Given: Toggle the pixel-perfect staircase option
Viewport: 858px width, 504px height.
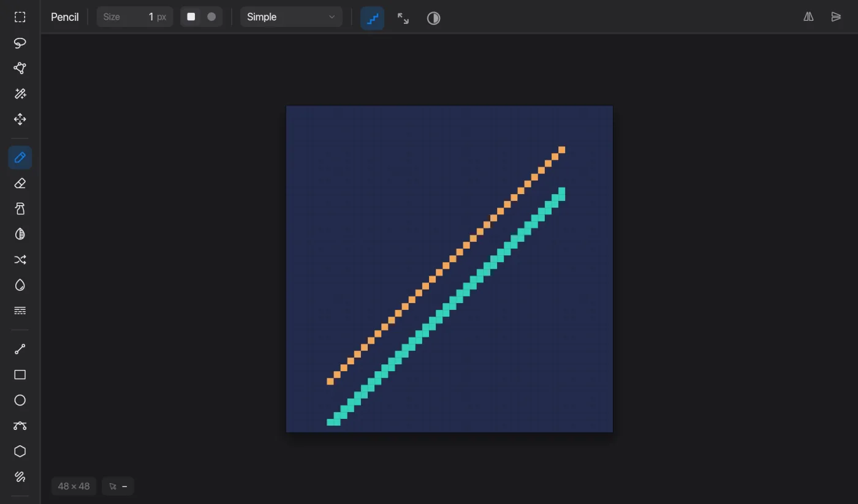Looking at the screenshot, I should tap(373, 18).
